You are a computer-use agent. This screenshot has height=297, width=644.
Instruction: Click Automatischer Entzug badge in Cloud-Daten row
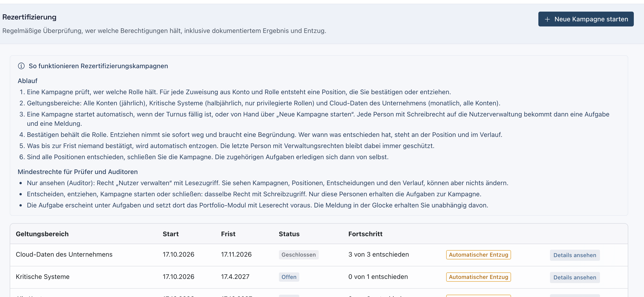(x=478, y=255)
